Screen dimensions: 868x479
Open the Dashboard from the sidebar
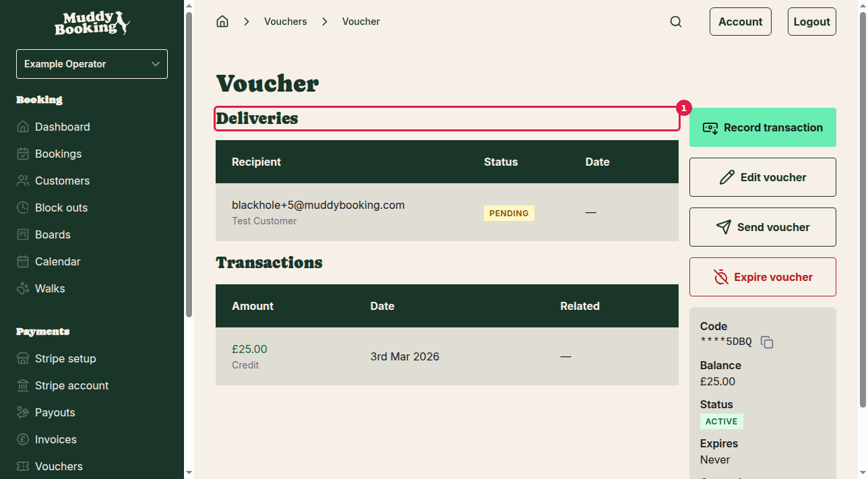tap(62, 127)
